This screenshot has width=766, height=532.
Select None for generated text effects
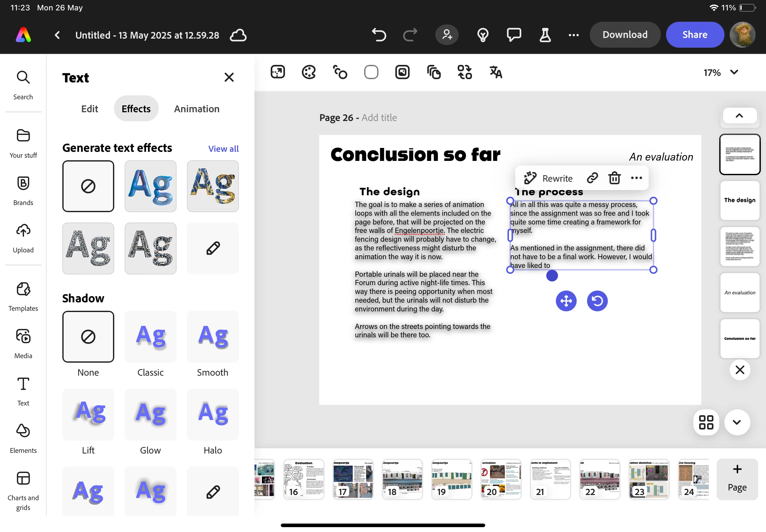[88, 186]
